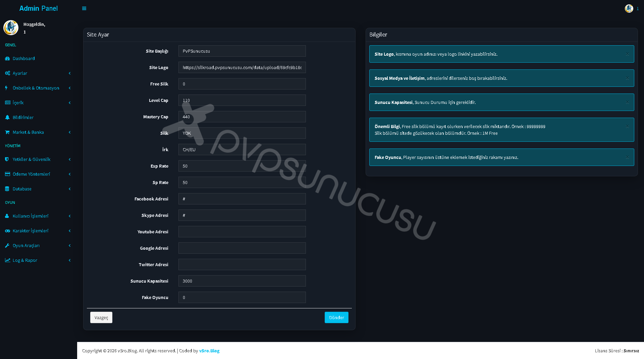Dismiss the Site Logo info alert
This screenshot has height=359, width=644.
point(627,54)
